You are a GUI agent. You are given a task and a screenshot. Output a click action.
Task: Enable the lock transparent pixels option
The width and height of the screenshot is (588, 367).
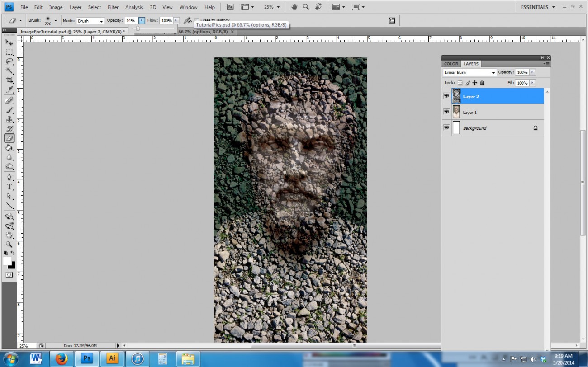tap(460, 83)
